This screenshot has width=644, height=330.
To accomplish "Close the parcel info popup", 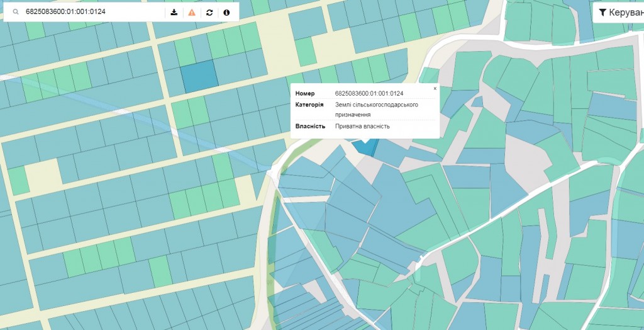I will 435,89.
